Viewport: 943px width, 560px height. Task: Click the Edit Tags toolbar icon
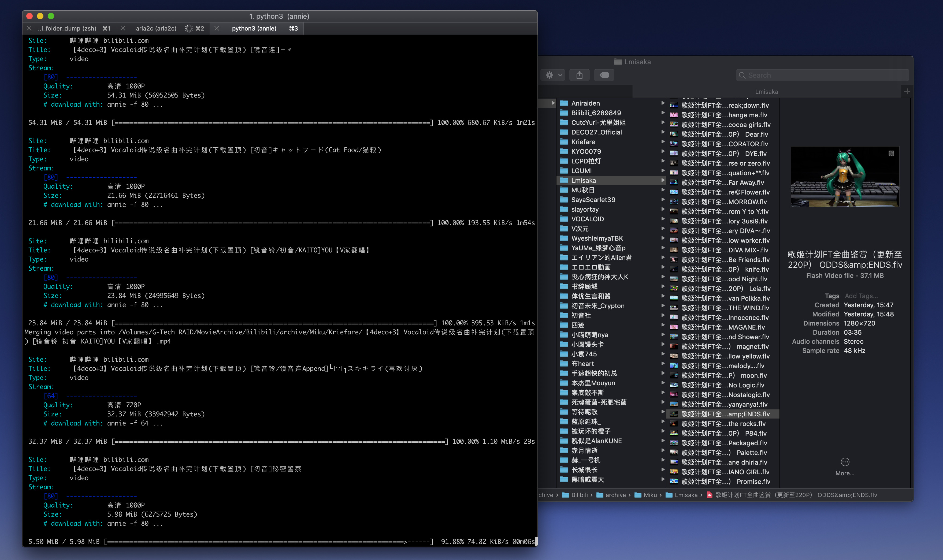[x=604, y=75]
